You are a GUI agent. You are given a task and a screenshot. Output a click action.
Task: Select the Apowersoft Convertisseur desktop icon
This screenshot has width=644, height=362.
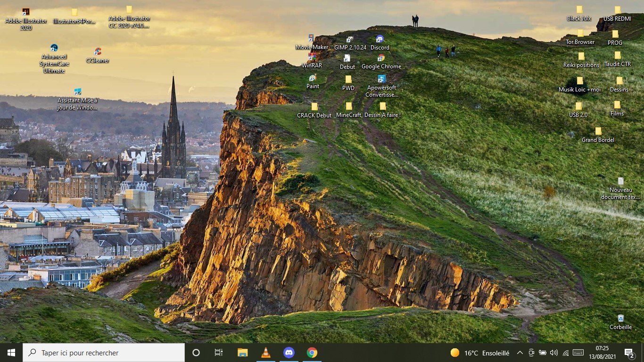[381, 79]
